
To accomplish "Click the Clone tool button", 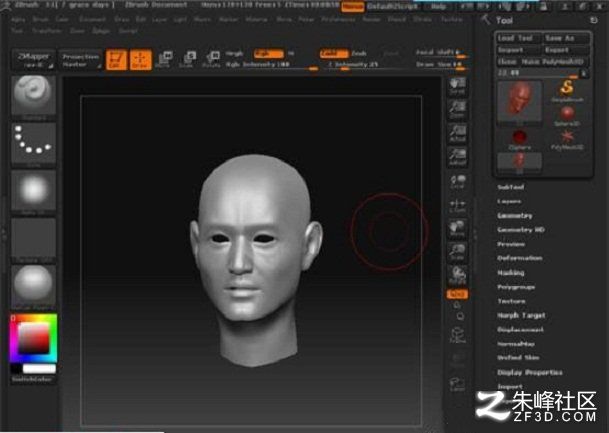I will pyautogui.click(x=507, y=62).
